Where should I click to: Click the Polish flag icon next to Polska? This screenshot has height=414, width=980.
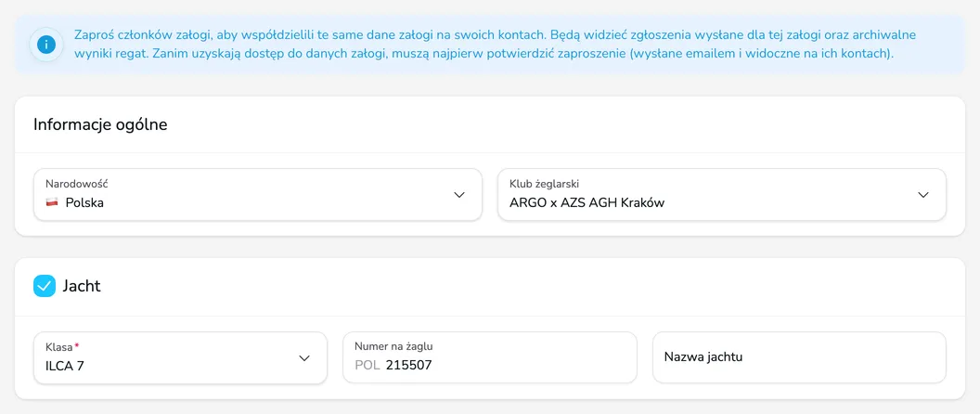tap(52, 202)
